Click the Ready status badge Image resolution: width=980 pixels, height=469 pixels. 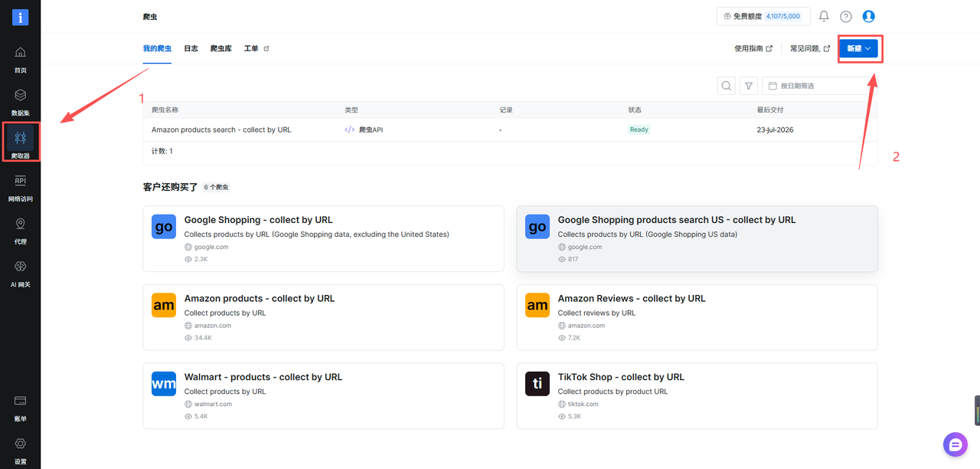pyautogui.click(x=639, y=130)
